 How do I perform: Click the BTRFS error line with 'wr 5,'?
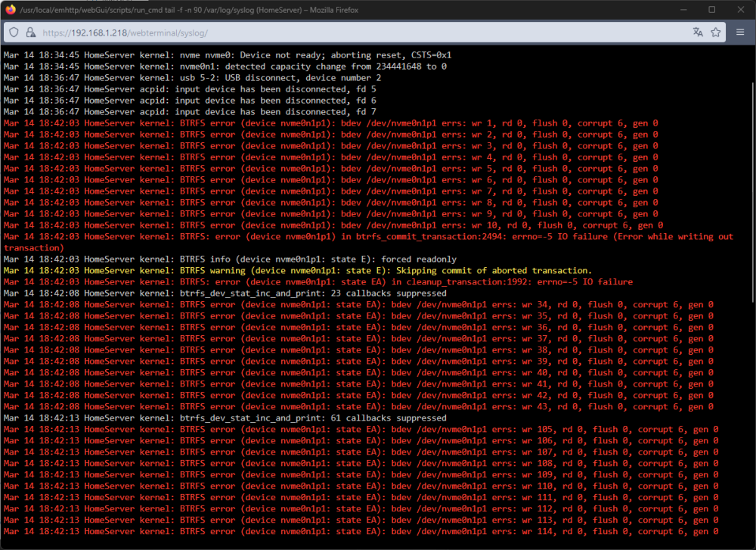[331, 169]
